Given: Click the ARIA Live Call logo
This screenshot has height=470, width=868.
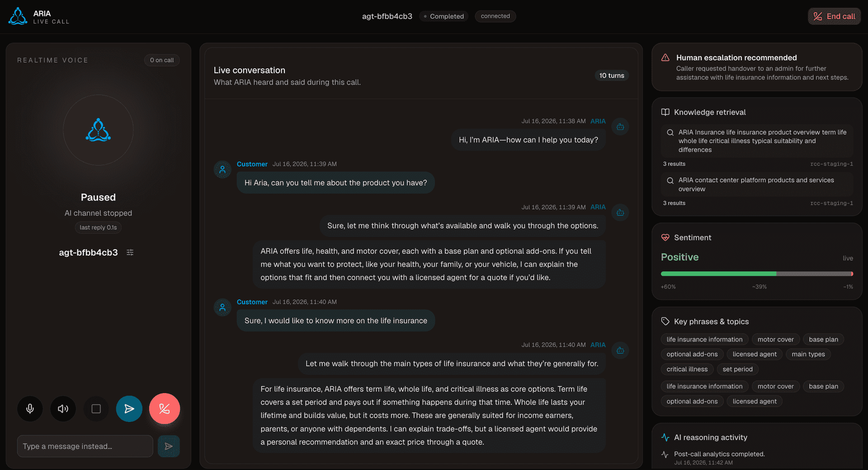Looking at the screenshot, I should (39, 16).
